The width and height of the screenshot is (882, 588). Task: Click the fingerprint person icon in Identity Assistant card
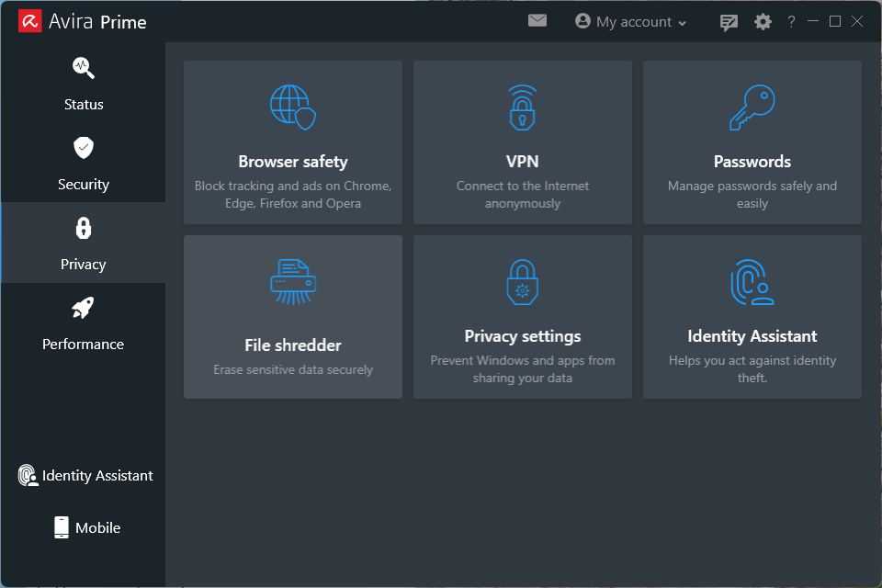point(752,281)
